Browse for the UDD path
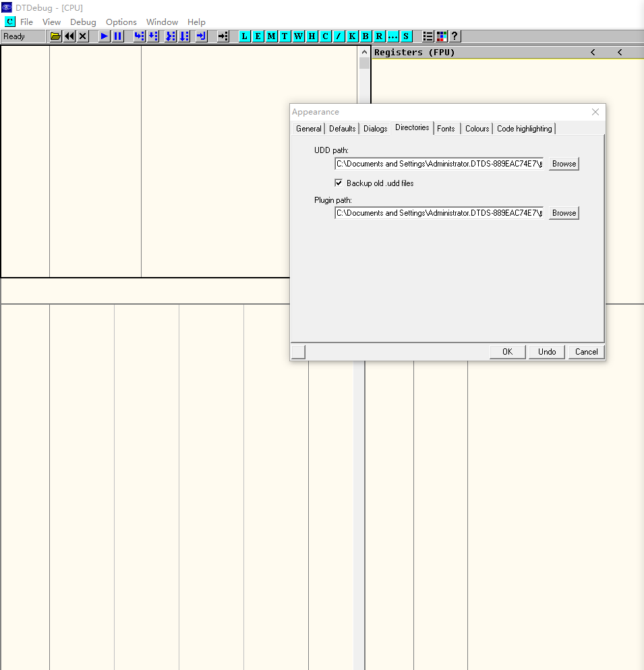The height and width of the screenshot is (670, 644). pos(564,164)
